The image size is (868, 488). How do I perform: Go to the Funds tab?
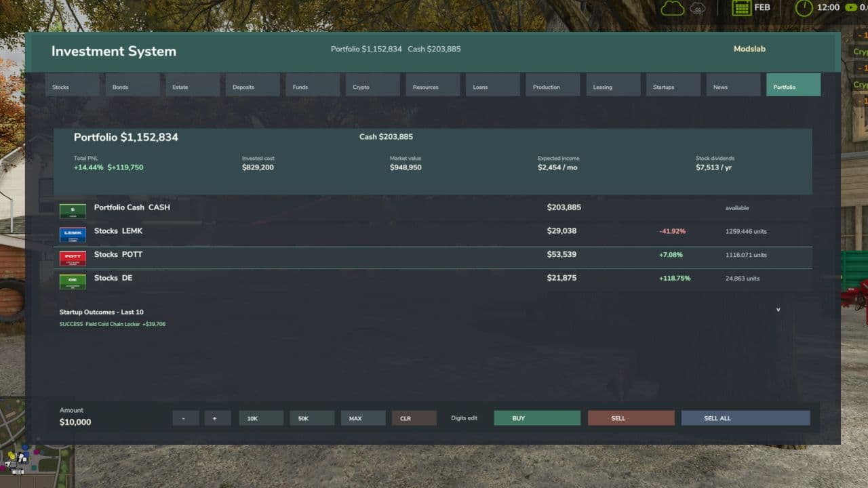click(313, 85)
